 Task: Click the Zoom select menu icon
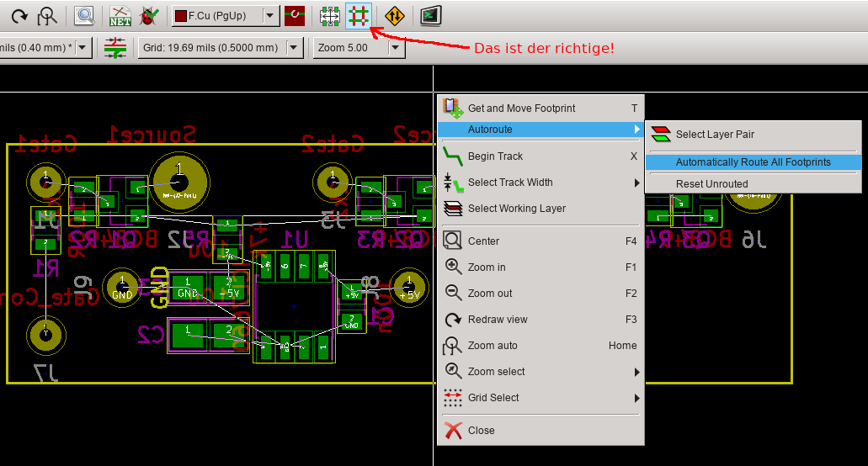pos(453,372)
